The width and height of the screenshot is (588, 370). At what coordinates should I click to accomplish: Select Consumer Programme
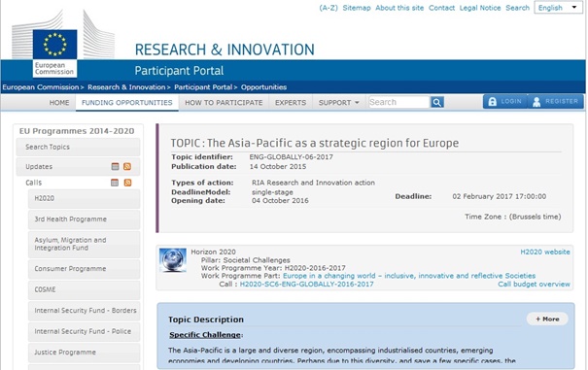tap(84, 269)
